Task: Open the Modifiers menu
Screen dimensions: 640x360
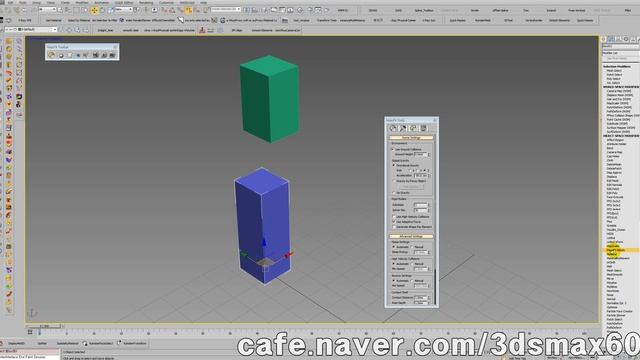Action: 82,3
